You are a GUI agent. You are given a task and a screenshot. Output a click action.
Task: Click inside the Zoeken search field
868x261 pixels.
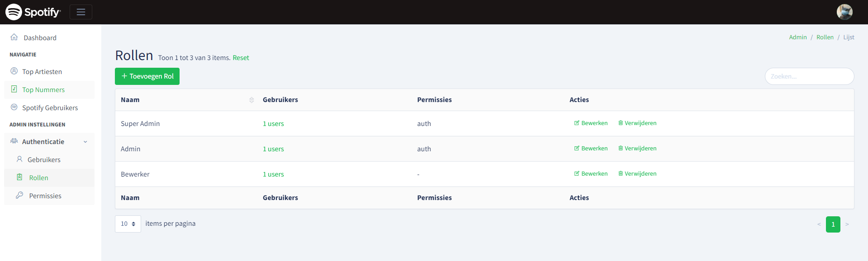809,76
